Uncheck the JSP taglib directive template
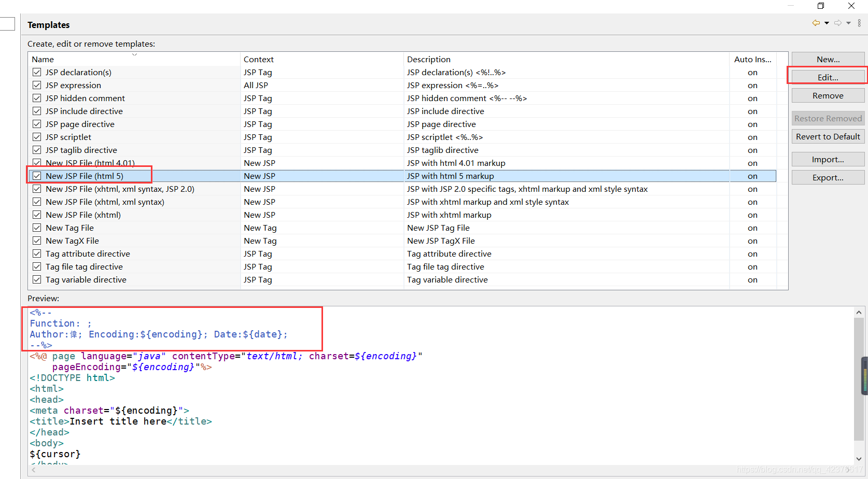 pos(37,150)
